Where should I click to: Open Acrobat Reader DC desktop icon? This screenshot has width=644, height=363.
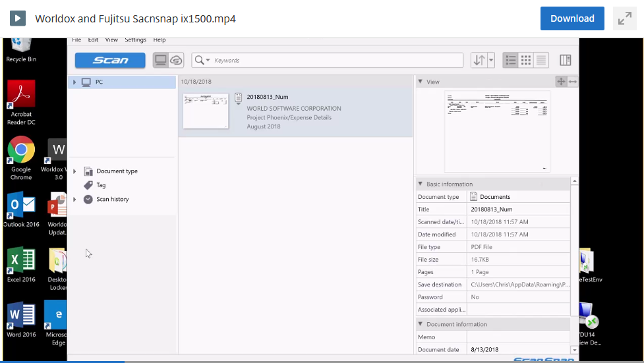pyautogui.click(x=21, y=103)
